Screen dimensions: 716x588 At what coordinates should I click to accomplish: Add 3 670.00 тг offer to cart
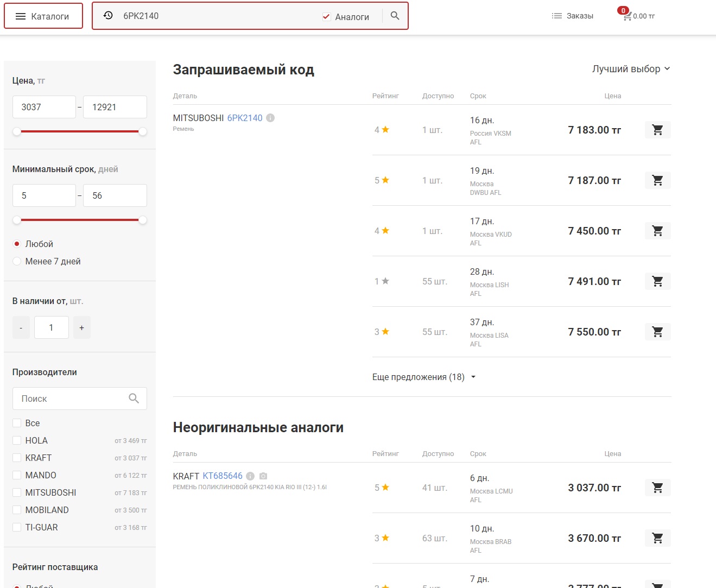(658, 538)
